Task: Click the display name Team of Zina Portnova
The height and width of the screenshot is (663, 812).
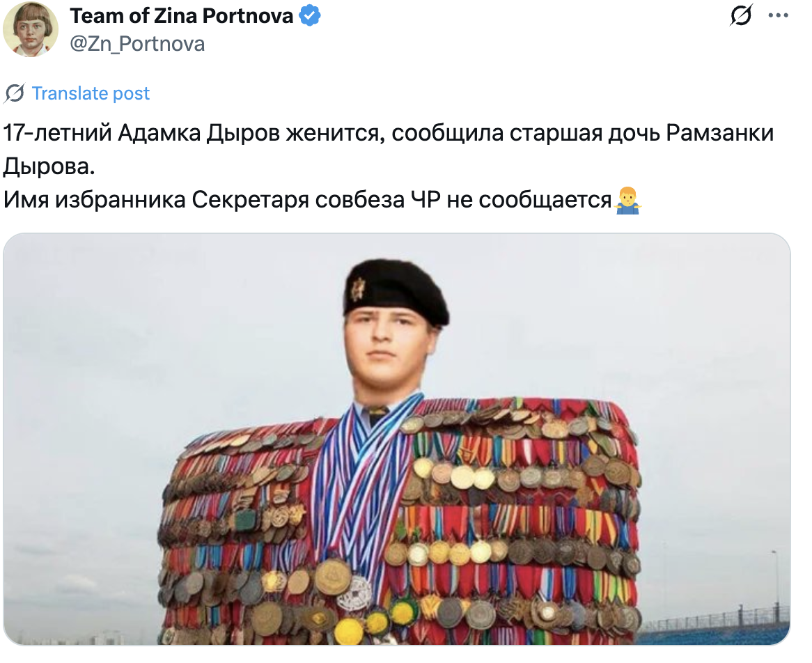Action: pos(182,16)
